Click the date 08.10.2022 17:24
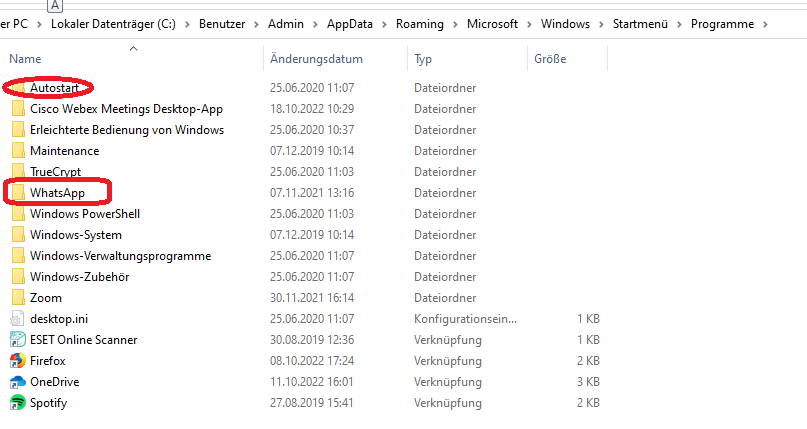Image resolution: width=807 pixels, height=429 pixels. [312, 361]
